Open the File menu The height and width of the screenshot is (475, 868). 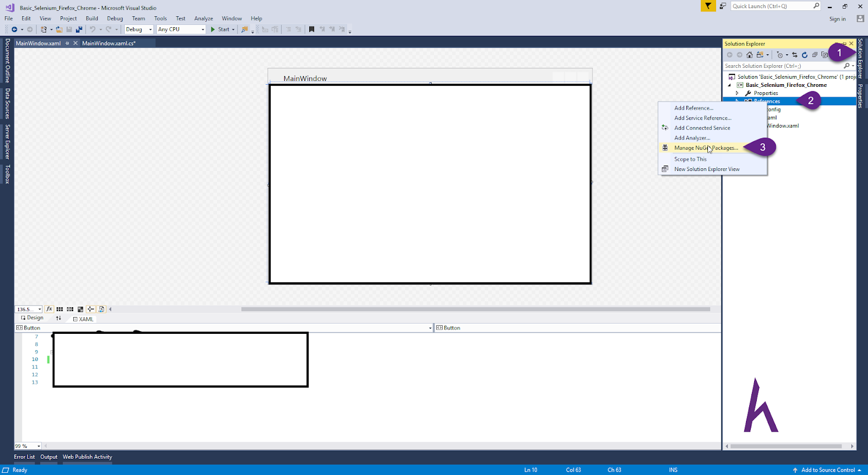(x=9, y=18)
